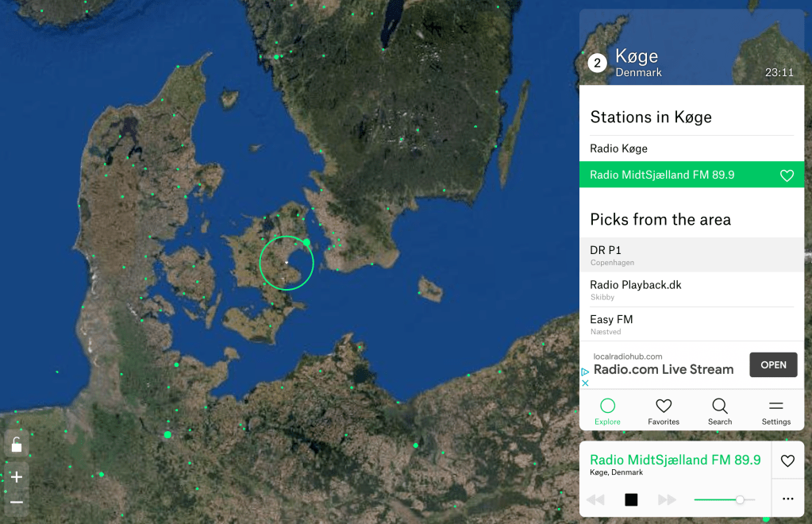The image size is (812, 524).
Task: Favorite the highlighted Radio MidtSjælland station
Action: tap(787, 175)
